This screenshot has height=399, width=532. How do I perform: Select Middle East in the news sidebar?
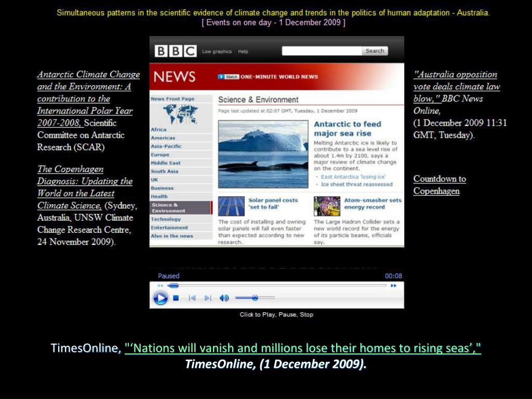click(166, 163)
